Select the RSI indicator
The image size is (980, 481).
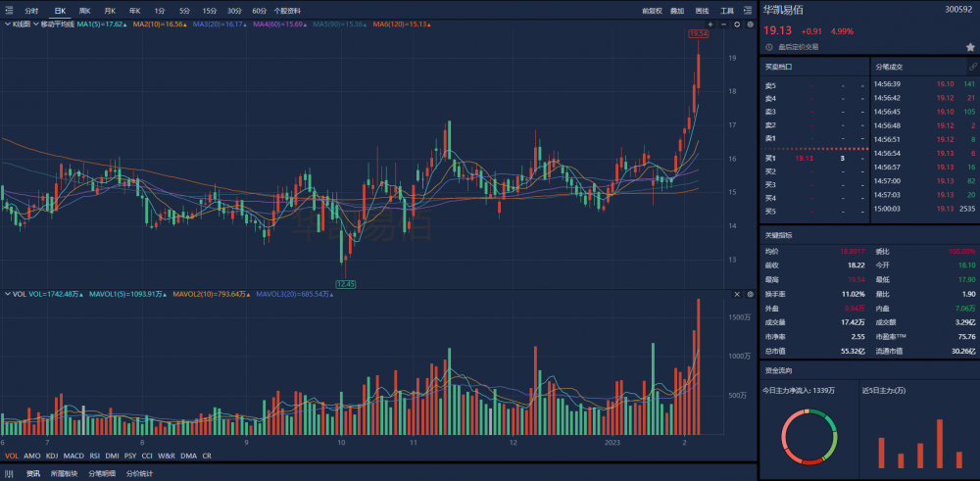click(x=95, y=456)
